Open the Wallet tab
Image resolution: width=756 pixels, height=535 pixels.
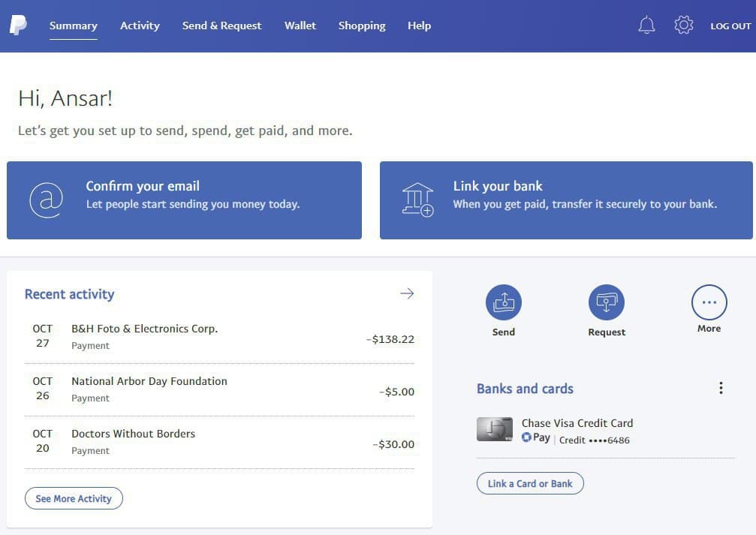[300, 26]
